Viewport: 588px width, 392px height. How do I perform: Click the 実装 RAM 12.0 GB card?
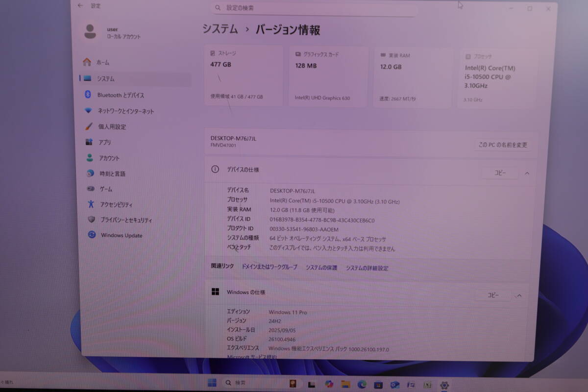pos(413,77)
